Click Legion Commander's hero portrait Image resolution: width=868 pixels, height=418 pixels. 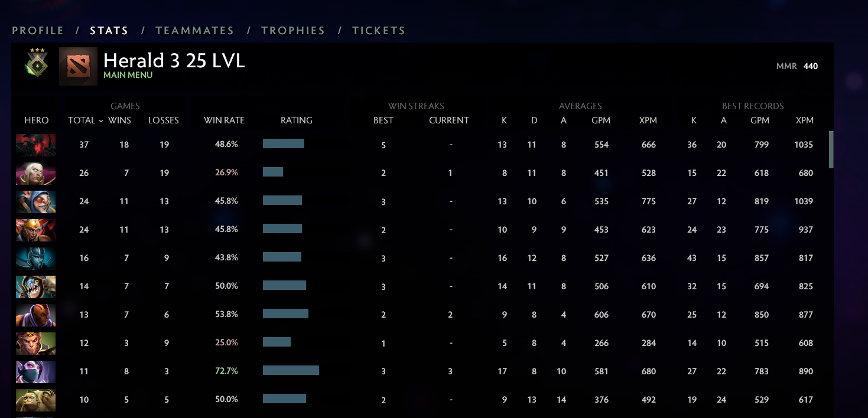coord(35,230)
